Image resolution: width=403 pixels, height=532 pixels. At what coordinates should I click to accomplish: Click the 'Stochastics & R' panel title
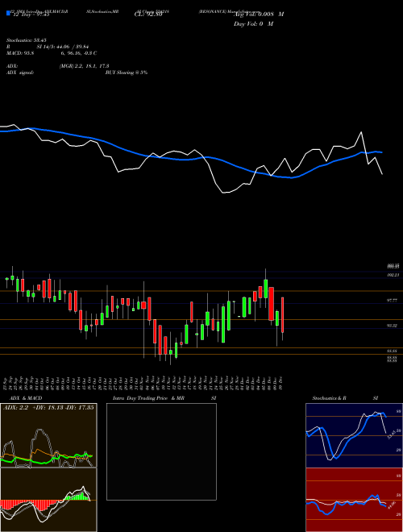coord(329,398)
